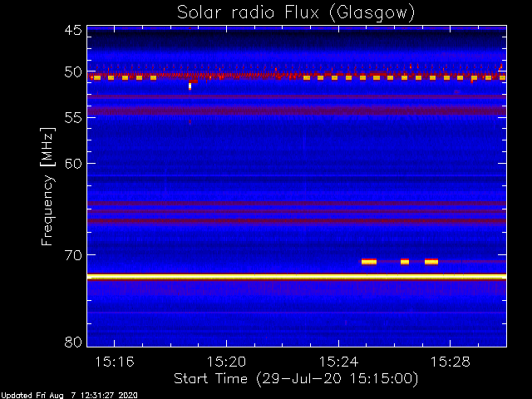Image resolution: width=532 pixels, height=399 pixels.
Task: Click the "Frequency [MHz]" y-axis label
Action: point(47,186)
